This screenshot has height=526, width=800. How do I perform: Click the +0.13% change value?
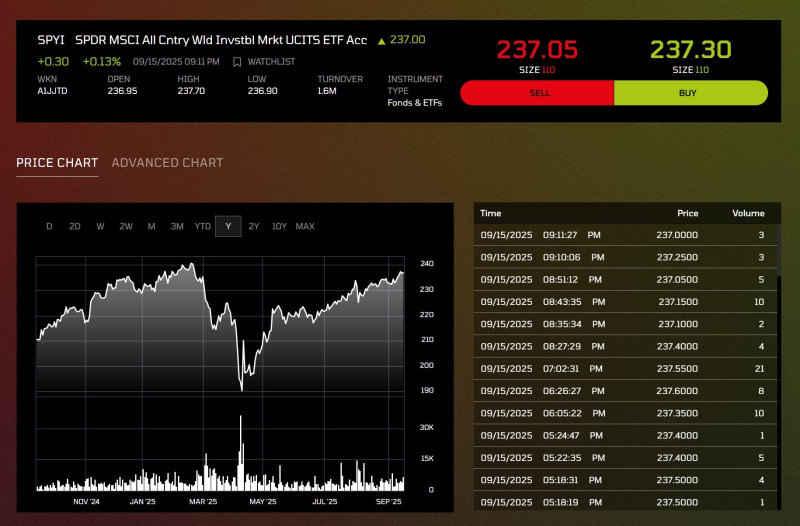pos(102,62)
